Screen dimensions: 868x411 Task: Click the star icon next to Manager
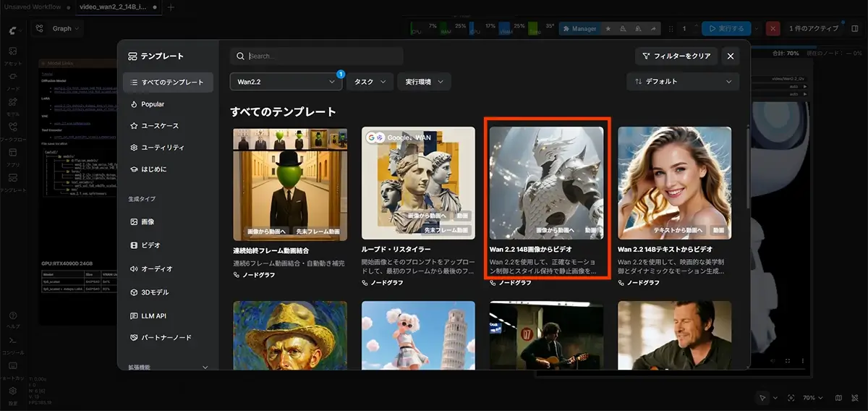click(x=608, y=28)
